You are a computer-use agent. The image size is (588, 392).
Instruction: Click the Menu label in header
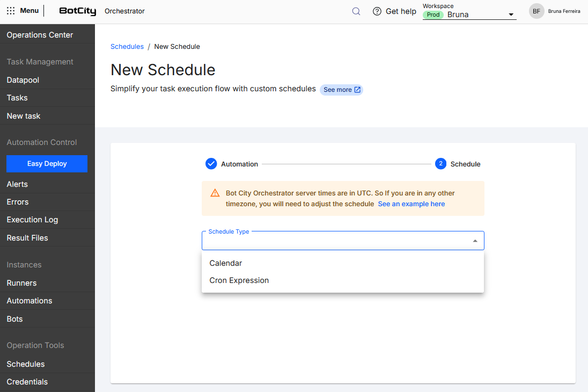[x=30, y=11]
